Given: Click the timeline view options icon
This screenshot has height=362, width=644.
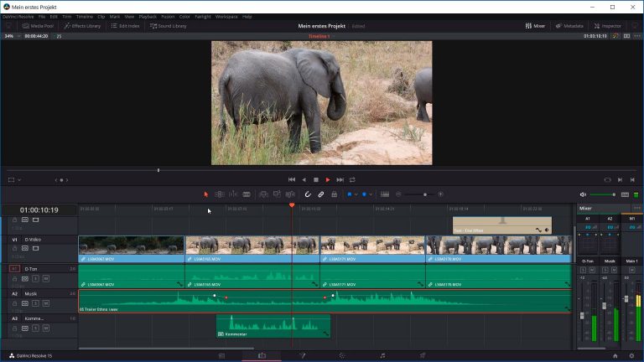Looking at the screenshot, I should tap(385, 194).
